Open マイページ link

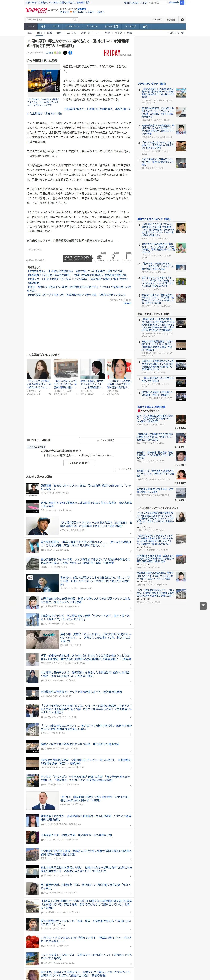pyautogui.click(x=157, y=20)
